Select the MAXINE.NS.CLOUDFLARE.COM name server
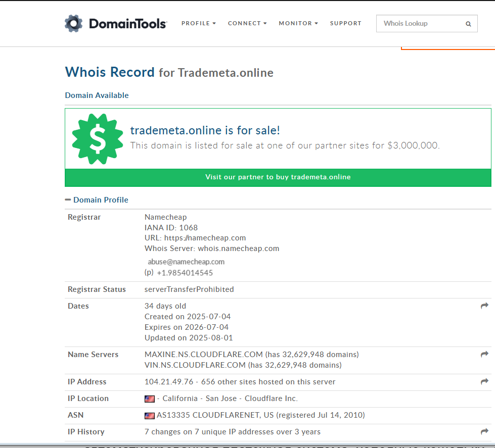The image size is (495, 448). pyautogui.click(x=204, y=355)
